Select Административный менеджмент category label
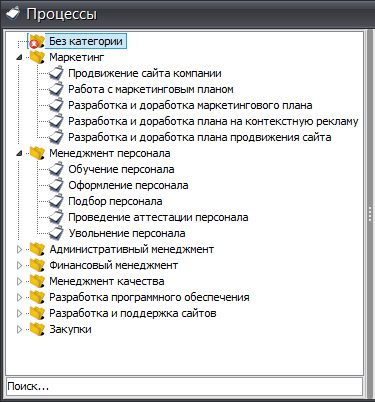The width and height of the screenshot is (375, 402). point(132,249)
